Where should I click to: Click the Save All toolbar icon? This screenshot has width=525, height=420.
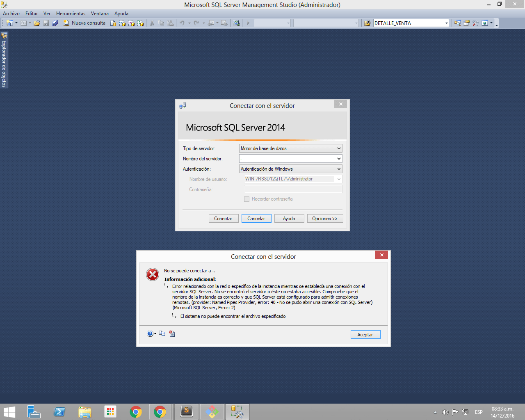(x=55, y=23)
